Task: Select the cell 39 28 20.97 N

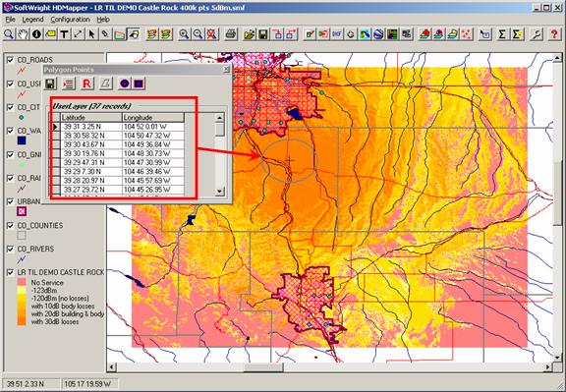Action: [91, 181]
